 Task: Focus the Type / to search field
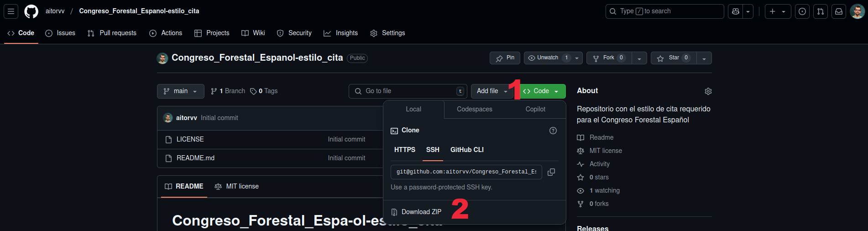pyautogui.click(x=665, y=11)
